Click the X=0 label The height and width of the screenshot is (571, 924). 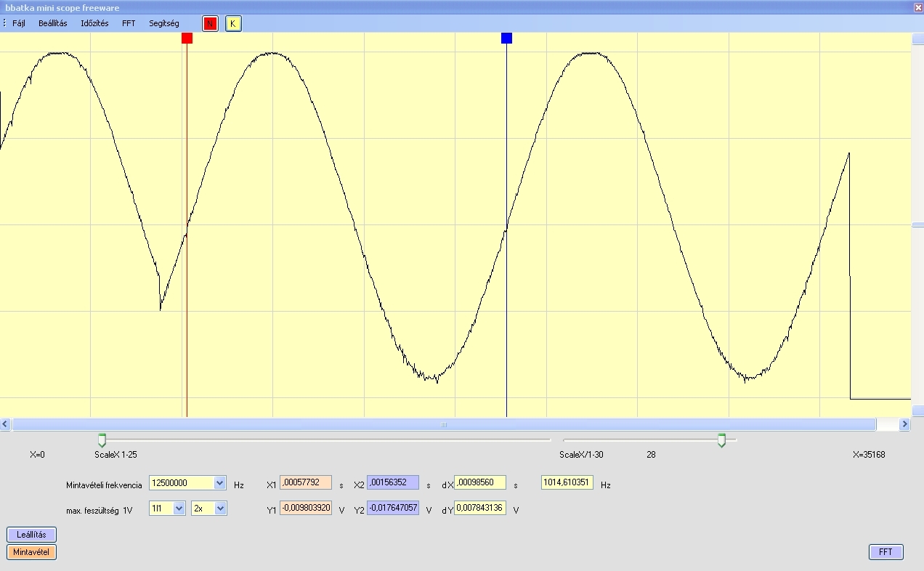click(37, 455)
